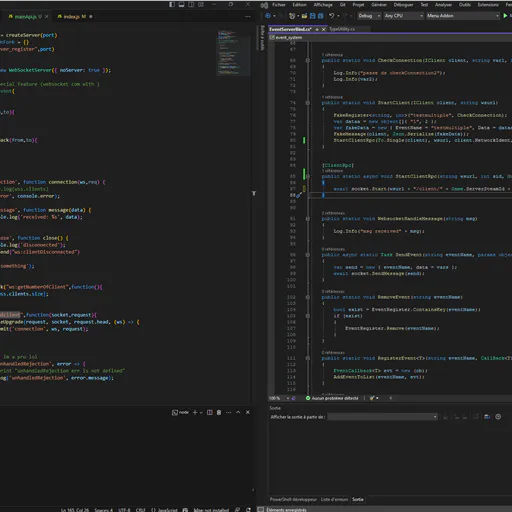The image size is (512, 512).
Task: Open the Any CPU platform dropdown
Action: click(x=403, y=16)
